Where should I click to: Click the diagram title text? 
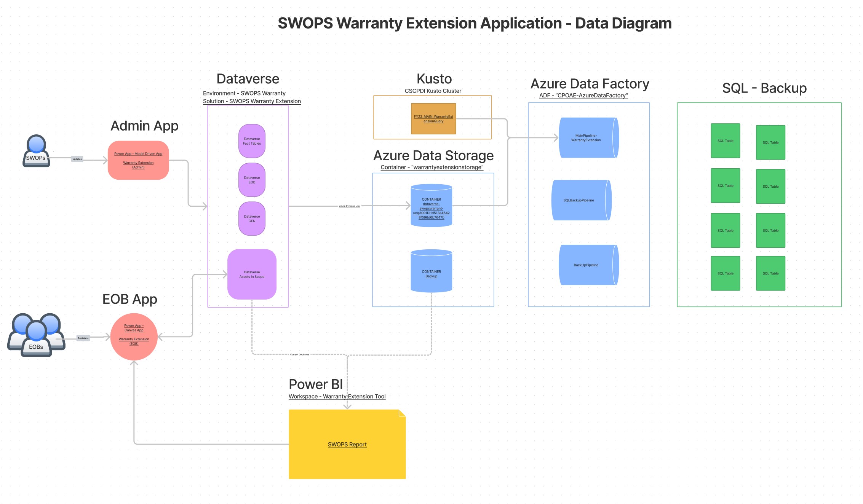[x=475, y=23]
